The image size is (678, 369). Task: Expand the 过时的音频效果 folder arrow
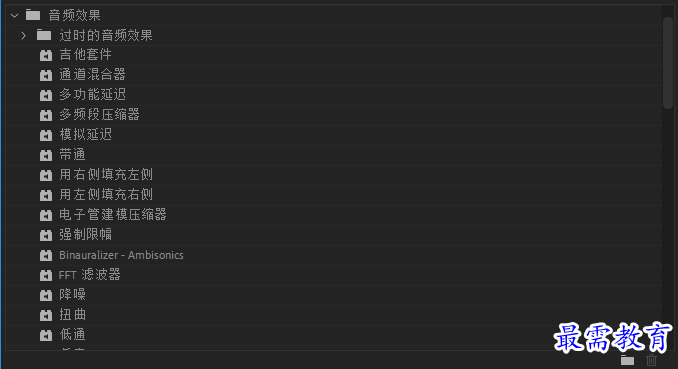[x=24, y=35]
